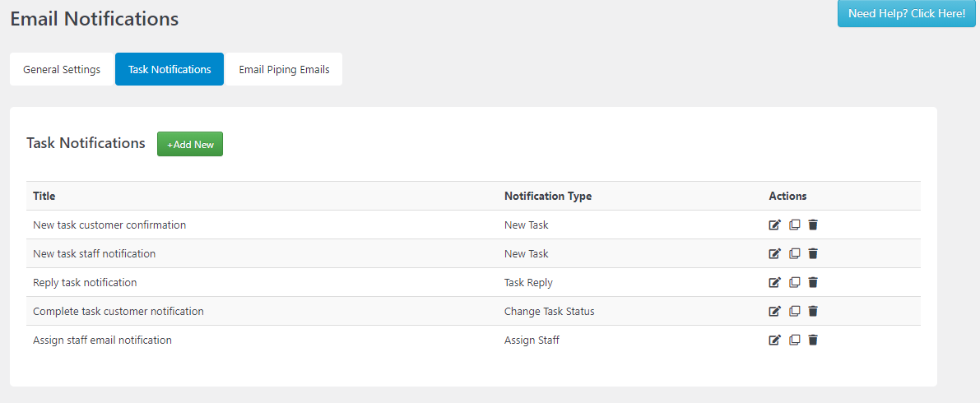Open Need Help? Click Here! button
This screenshot has width=980, height=403.
click(x=906, y=14)
